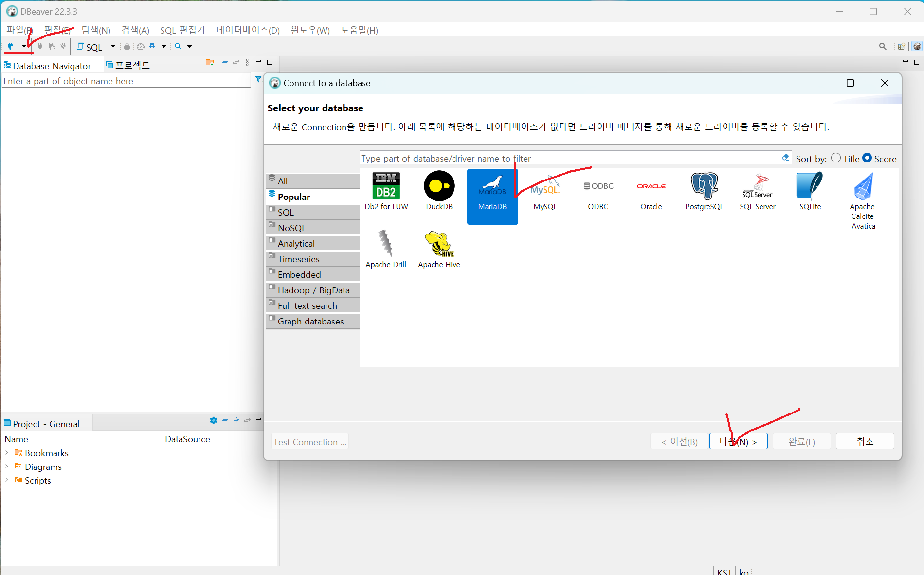This screenshot has width=924, height=575.
Task: Click the object name filter field
Action: point(126,81)
